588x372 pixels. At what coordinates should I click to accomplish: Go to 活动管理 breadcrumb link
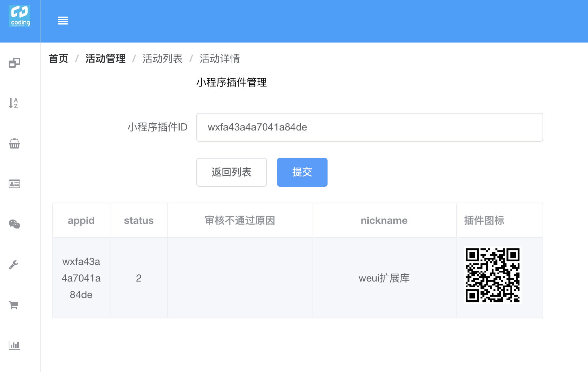point(105,58)
